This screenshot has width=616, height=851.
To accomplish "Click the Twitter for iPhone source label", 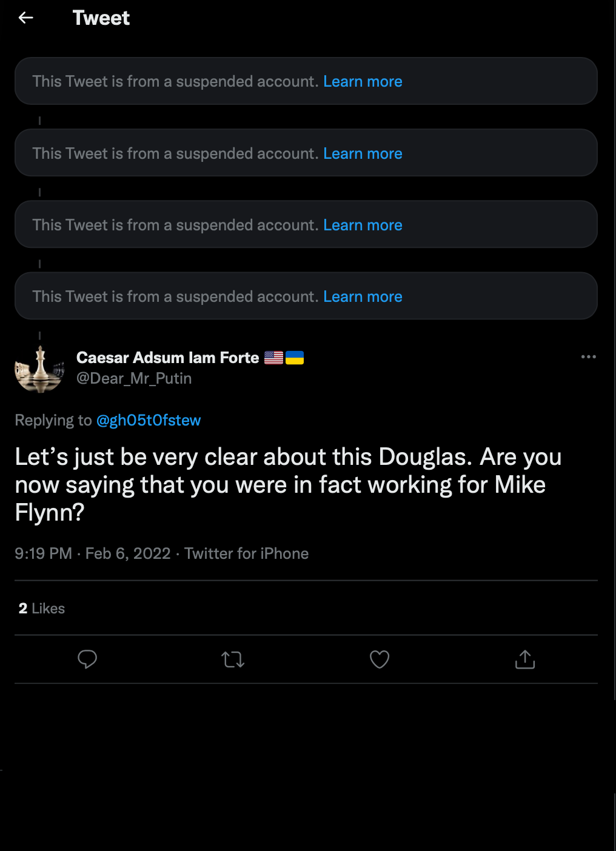I will [246, 553].
